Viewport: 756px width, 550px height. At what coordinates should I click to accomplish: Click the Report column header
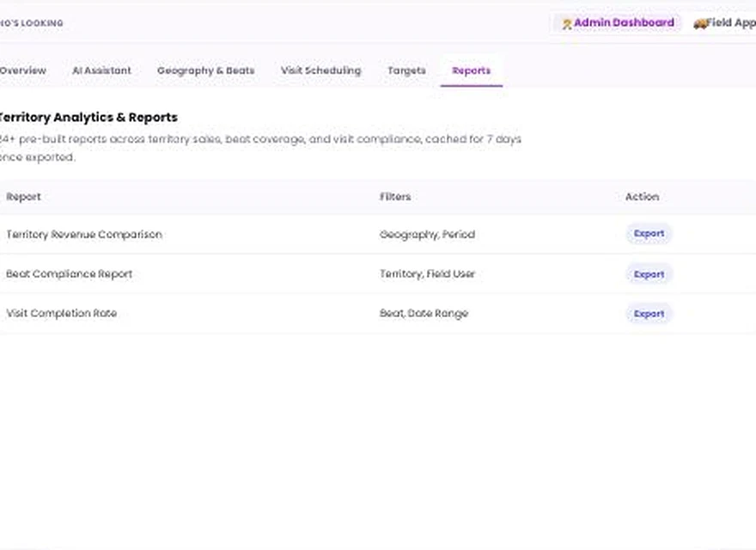pyautogui.click(x=23, y=197)
